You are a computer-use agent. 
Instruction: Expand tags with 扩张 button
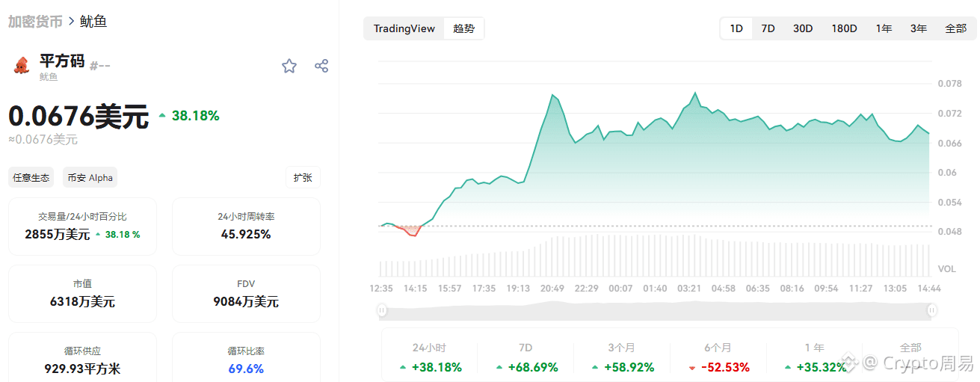pos(303,177)
